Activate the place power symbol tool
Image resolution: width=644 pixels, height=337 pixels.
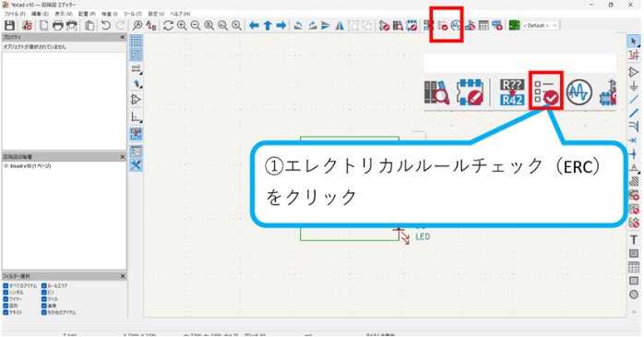pyautogui.click(x=633, y=86)
